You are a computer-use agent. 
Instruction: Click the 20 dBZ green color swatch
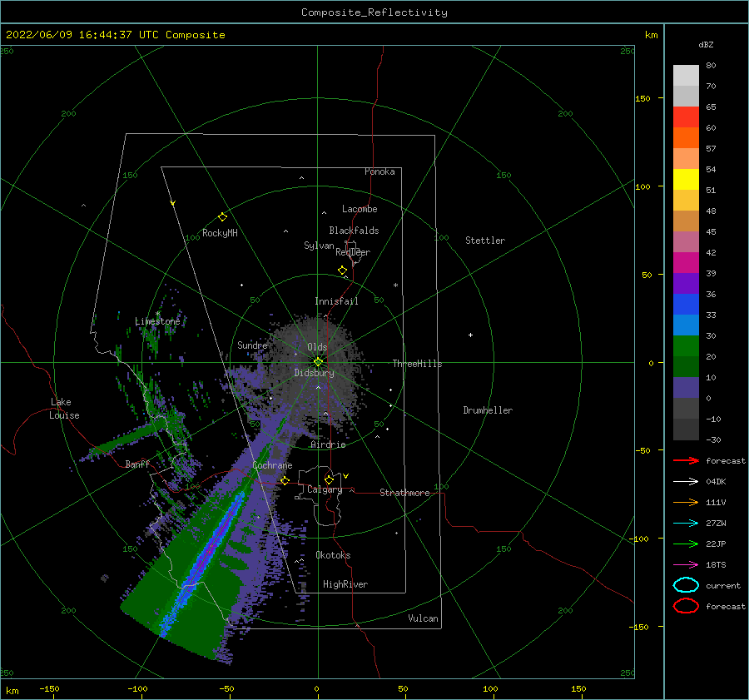(x=686, y=345)
